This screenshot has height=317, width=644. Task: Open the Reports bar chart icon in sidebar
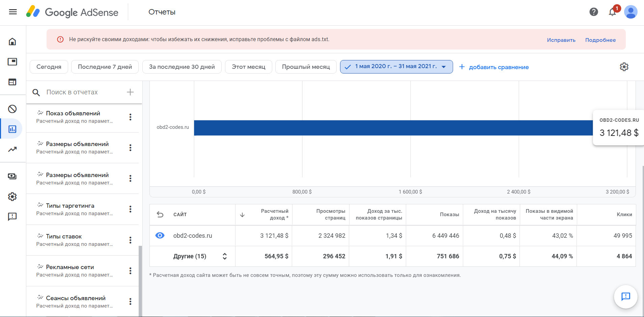[12, 129]
